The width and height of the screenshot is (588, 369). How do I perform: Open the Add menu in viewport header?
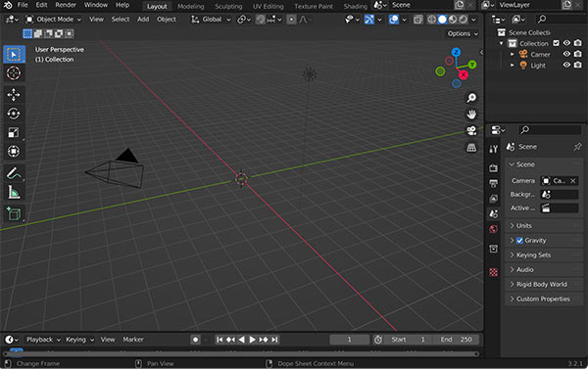143,20
